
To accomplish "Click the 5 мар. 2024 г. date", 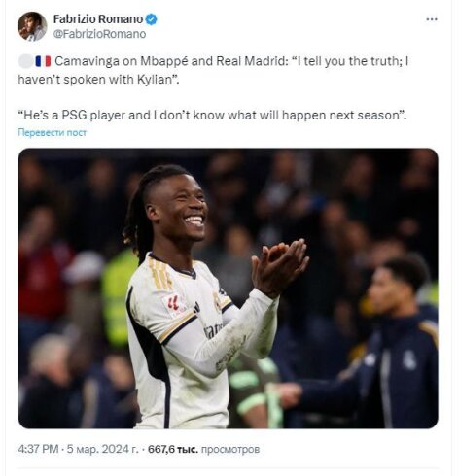I will (102, 449).
